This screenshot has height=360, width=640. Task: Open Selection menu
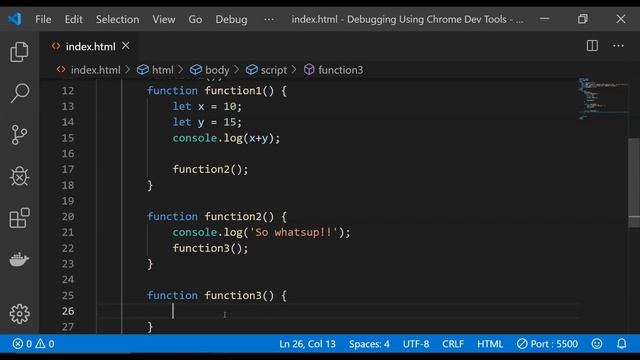(118, 19)
